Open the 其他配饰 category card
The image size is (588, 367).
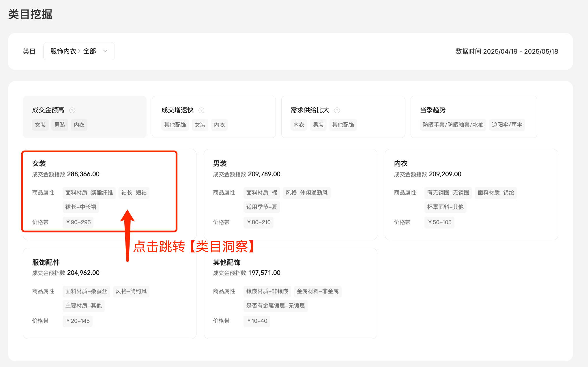(x=227, y=262)
